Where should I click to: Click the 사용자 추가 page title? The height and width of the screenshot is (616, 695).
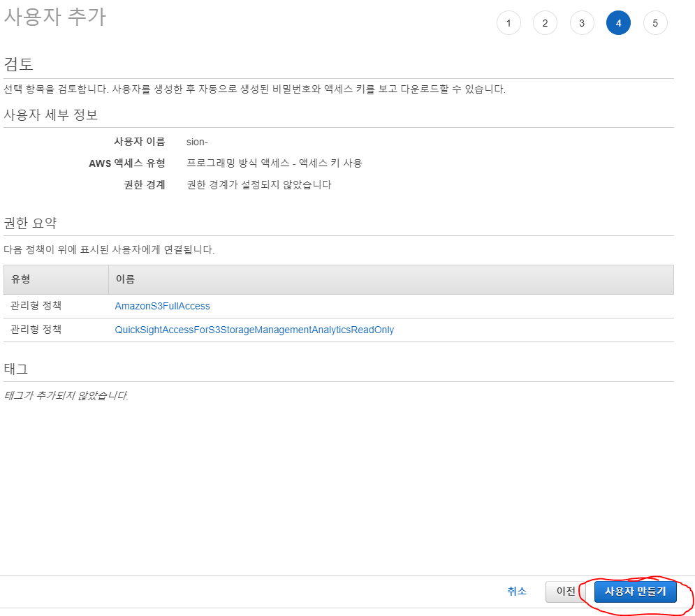(x=55, y=17)
